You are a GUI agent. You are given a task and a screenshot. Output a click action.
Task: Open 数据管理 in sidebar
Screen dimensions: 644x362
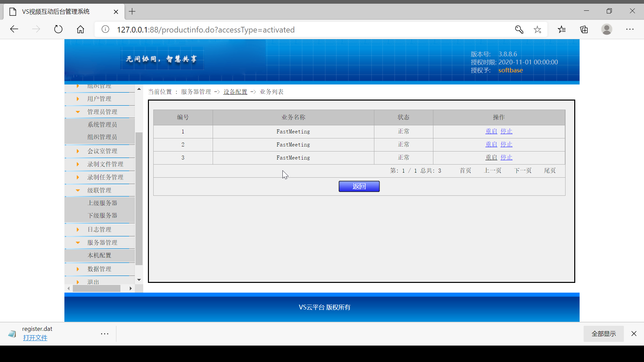[x=99, y=269]
